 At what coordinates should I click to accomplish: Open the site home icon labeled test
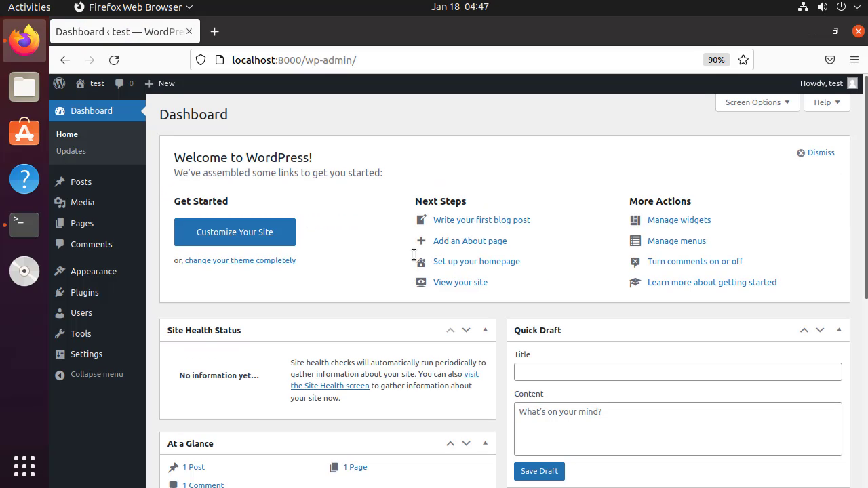point(90,83)
